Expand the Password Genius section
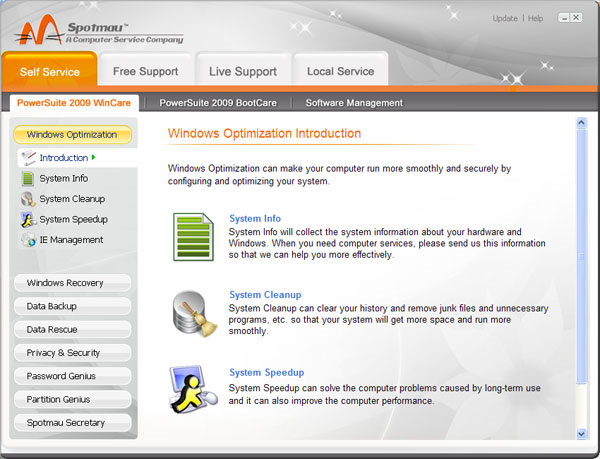The width and height of the screenshot is (600, 459). point(72,376)
